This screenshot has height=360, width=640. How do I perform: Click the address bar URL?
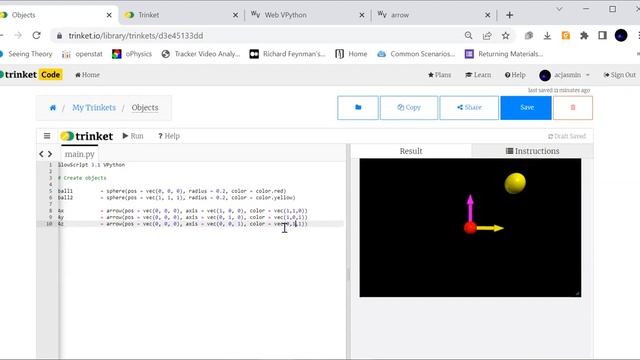(136, 36)
